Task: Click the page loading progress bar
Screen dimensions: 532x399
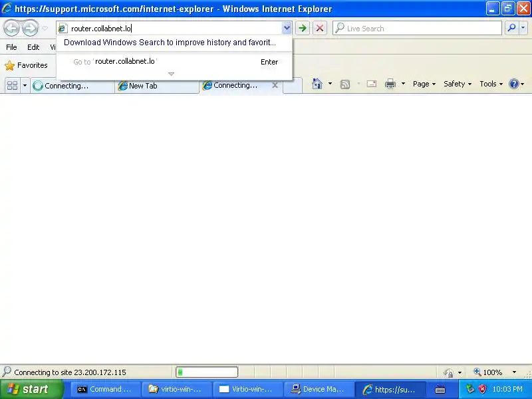Action: click(x=207, y=372)
